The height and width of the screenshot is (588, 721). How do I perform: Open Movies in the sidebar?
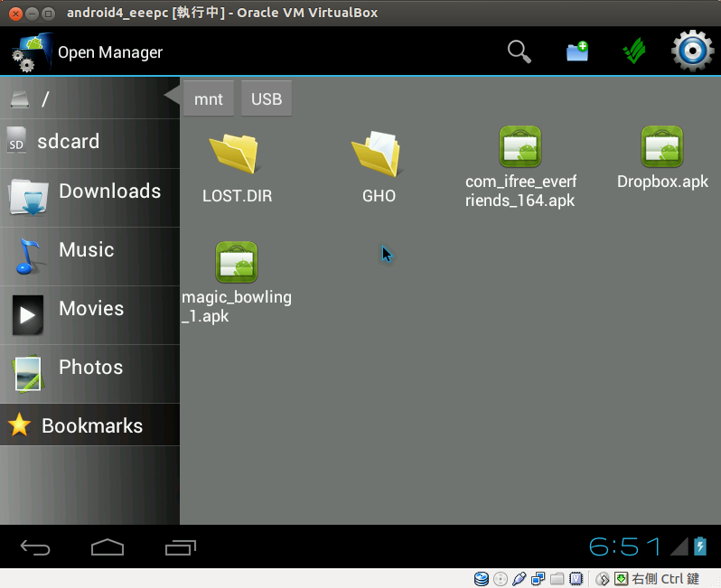click(x=89, y=315)
